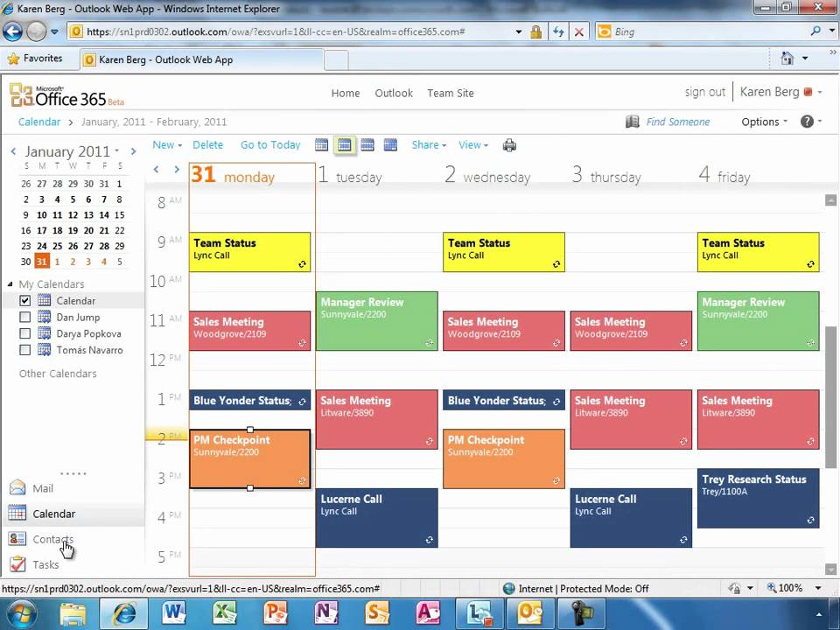Click the Find Someone link

tap(677, 122)
